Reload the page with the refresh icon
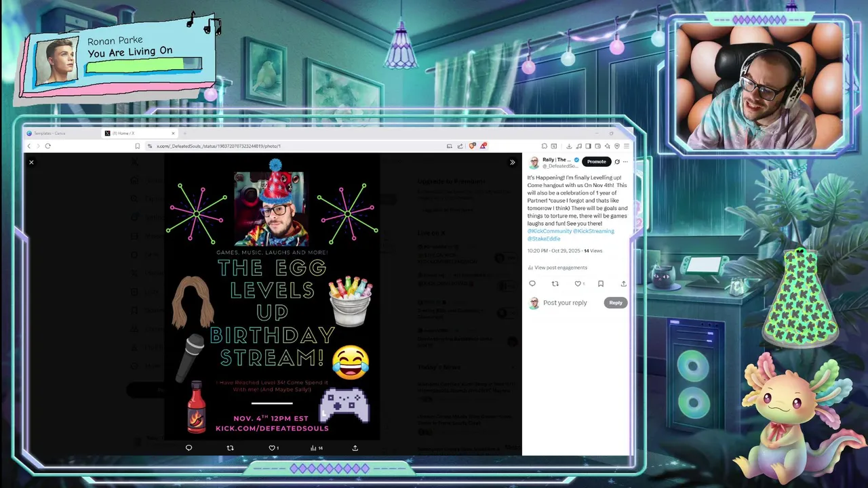868x488 pixels. tap(48, 146)
